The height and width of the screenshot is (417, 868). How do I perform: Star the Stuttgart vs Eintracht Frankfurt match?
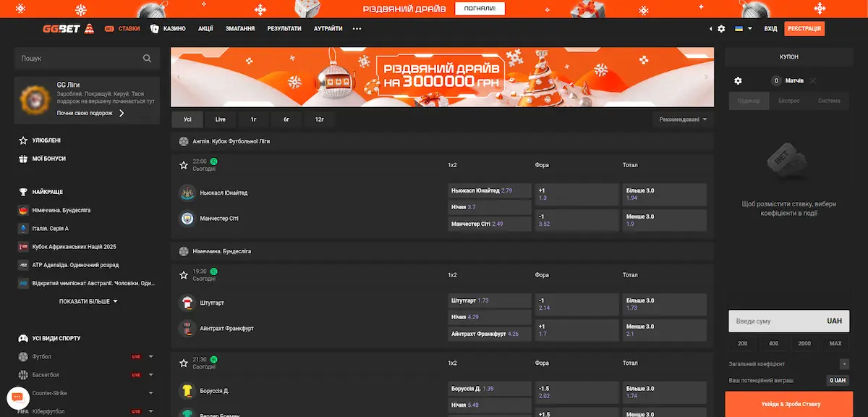coord(184,275)
